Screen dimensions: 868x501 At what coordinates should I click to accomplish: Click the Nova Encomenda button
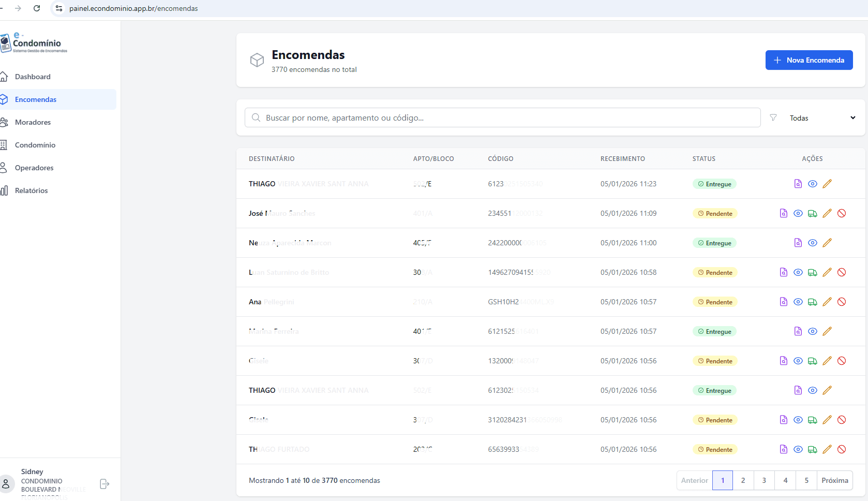(809, 60)
